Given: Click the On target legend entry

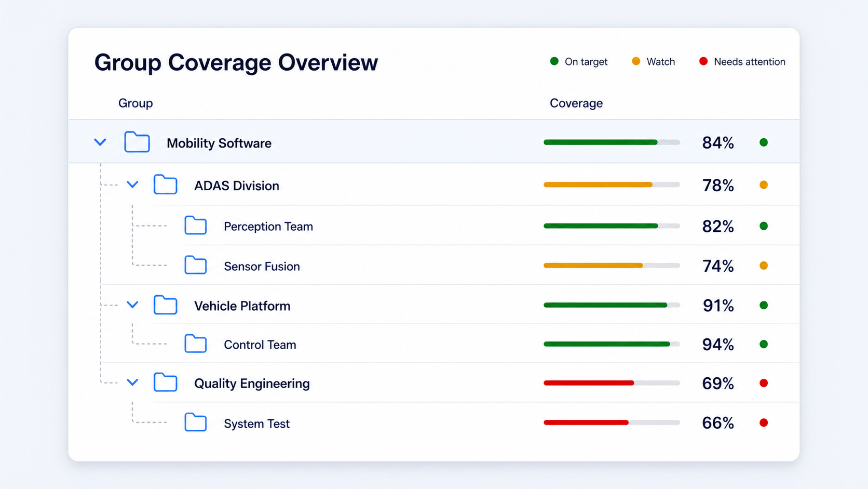Looking at the screenshot, I should pyautogui.click(x=578, y=61).
